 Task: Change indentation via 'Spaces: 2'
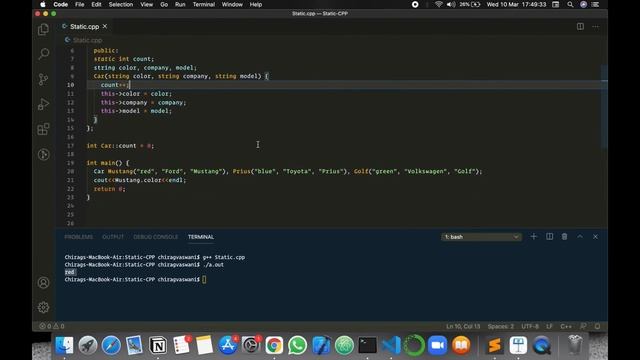pyautogui.click(x=501, y=326)
